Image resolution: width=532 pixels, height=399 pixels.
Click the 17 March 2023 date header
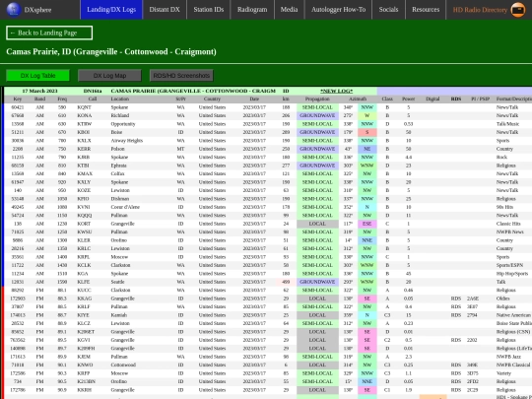coord(39,91)
